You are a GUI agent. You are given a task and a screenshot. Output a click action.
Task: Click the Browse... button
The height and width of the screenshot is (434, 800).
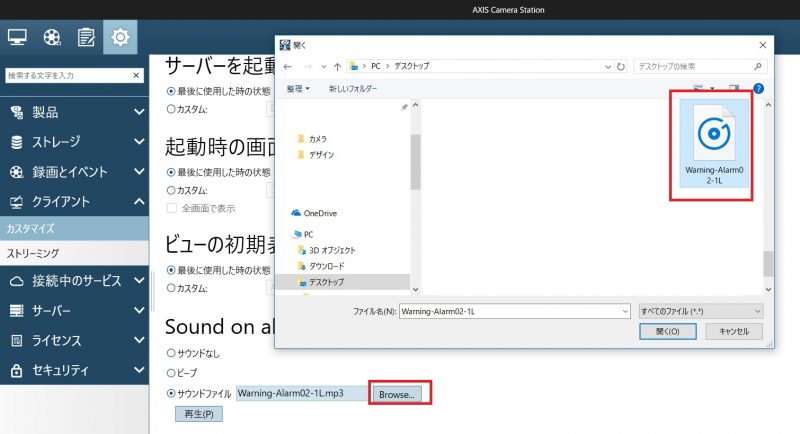coord(397,394)
